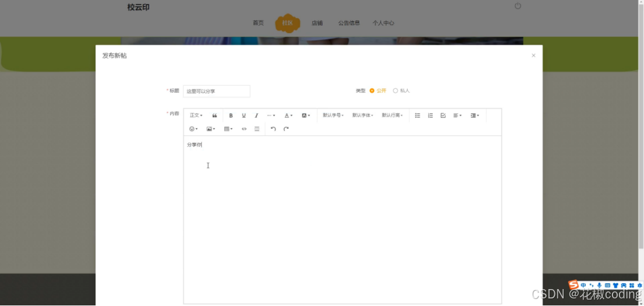Insert a numbered list

point(430,115)
